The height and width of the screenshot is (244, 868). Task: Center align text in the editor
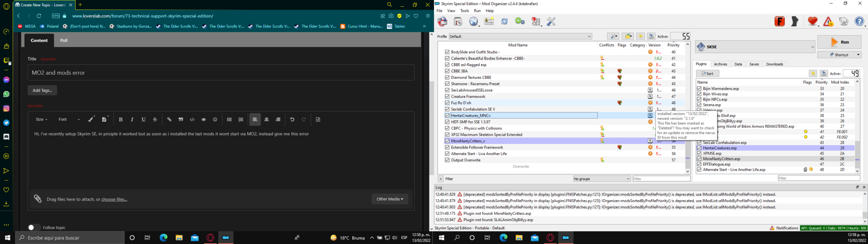pos(266,120)
